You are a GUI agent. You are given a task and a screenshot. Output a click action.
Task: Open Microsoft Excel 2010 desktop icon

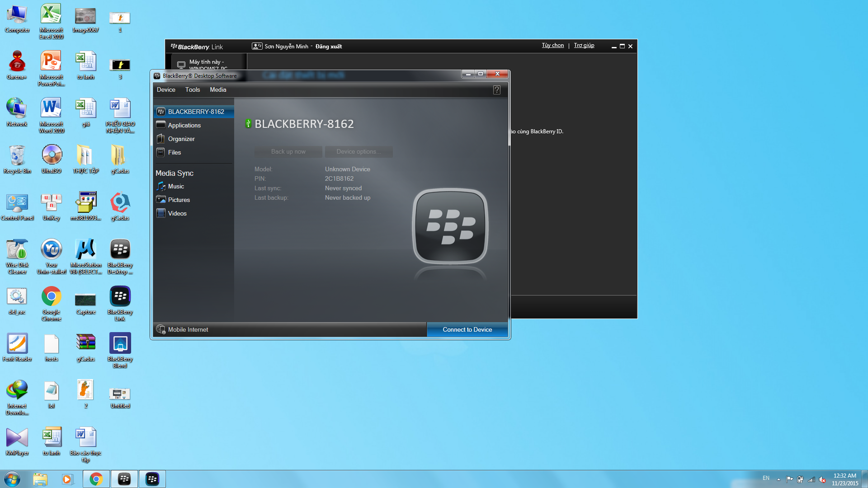51,21
